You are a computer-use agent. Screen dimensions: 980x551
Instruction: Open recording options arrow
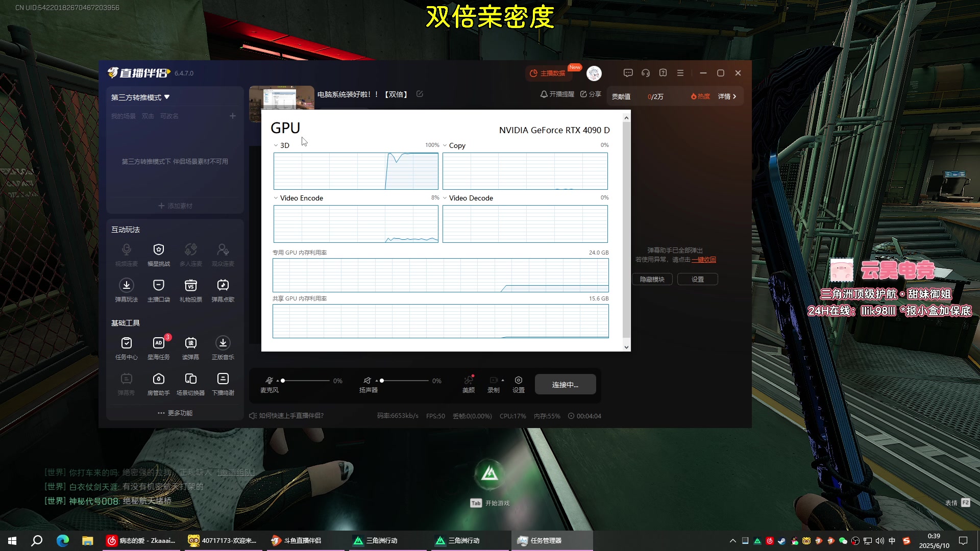click(x=503, y=380)
